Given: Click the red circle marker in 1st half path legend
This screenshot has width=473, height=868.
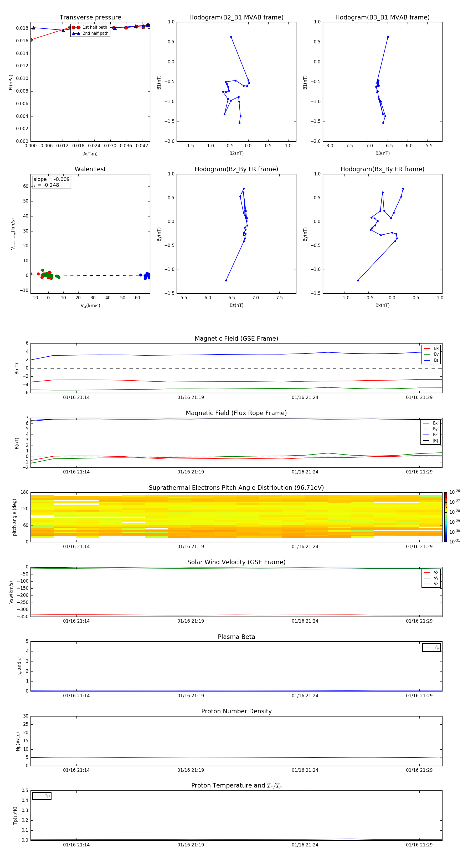Looking at the screenshot, I should [76, 28].
